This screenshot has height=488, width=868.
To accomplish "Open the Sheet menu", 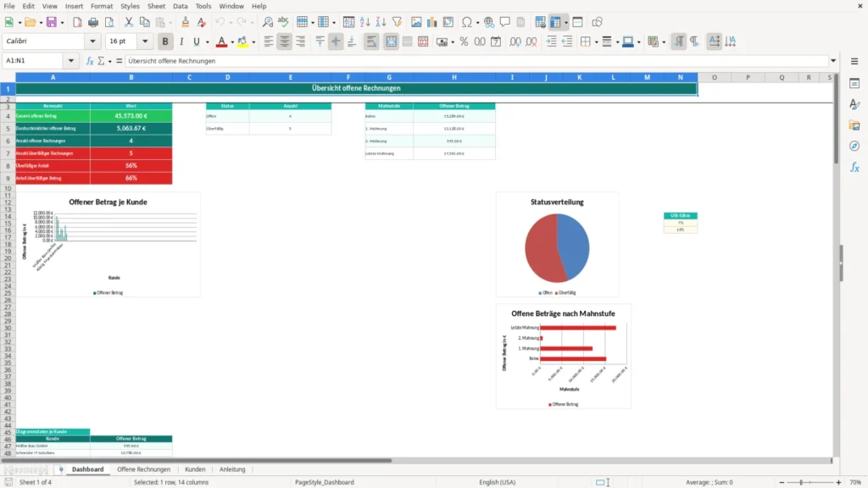I will (x=156, y=6).
